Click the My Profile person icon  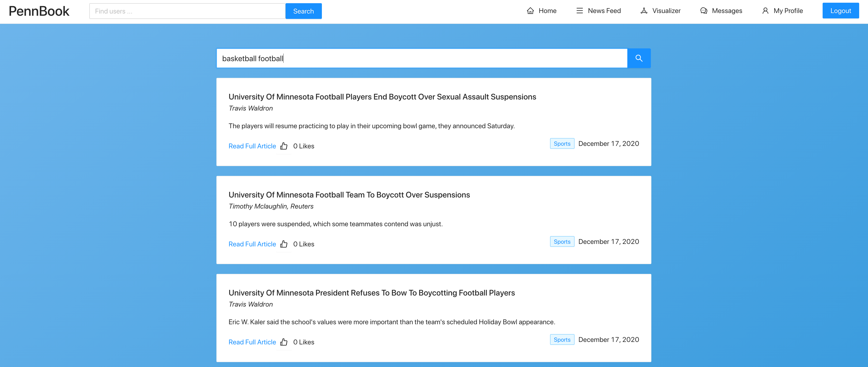(x=765, y=11)
